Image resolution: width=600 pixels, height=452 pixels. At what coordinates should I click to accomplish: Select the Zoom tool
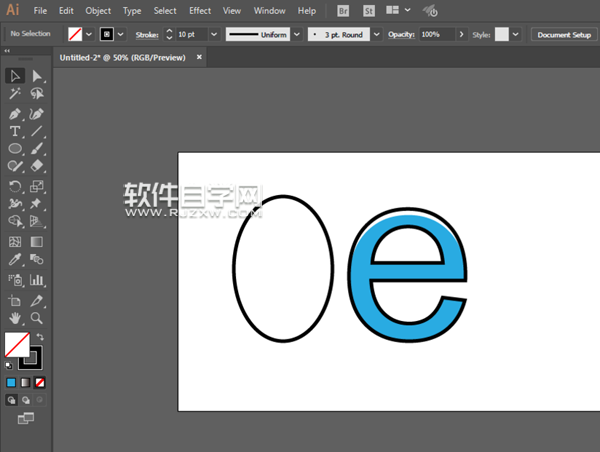pos(37,318)
